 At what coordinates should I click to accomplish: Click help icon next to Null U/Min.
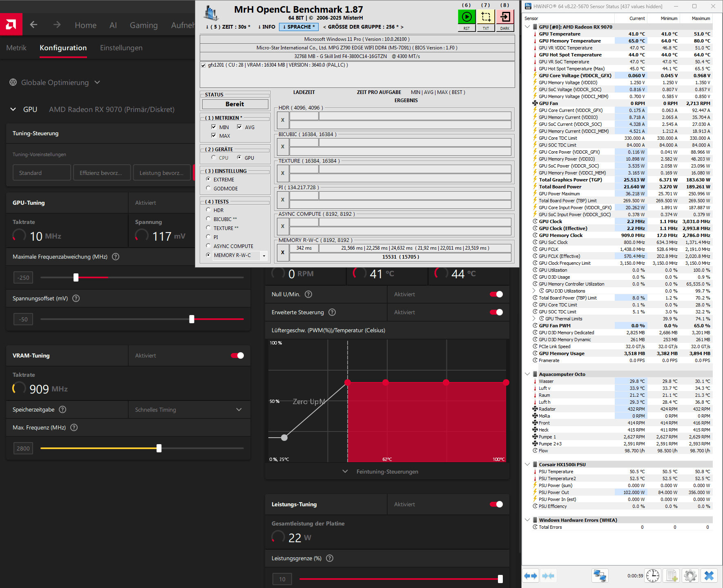[308, 294]
